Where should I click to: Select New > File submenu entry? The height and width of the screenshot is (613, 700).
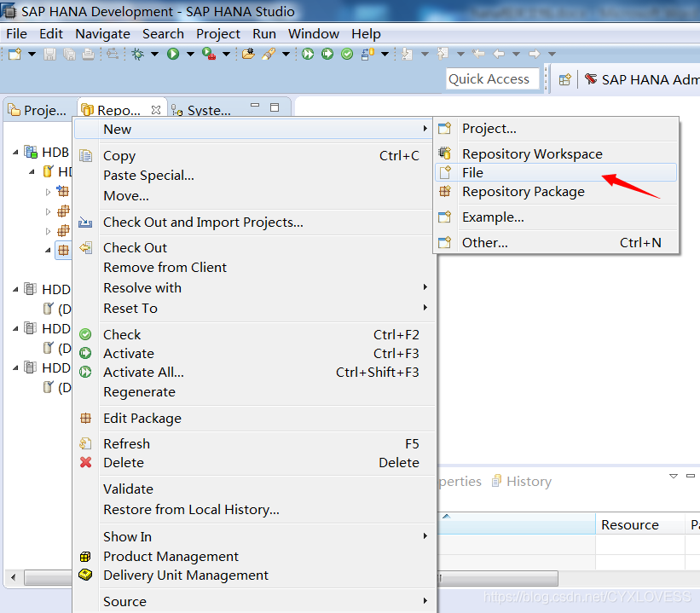556,173
